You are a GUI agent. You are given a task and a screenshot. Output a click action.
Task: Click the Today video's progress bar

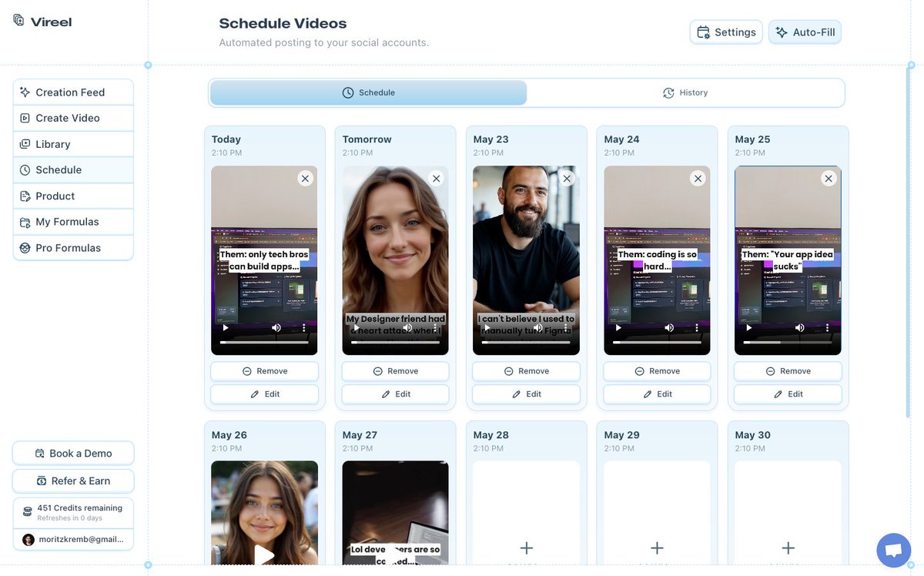click(264, 341)
